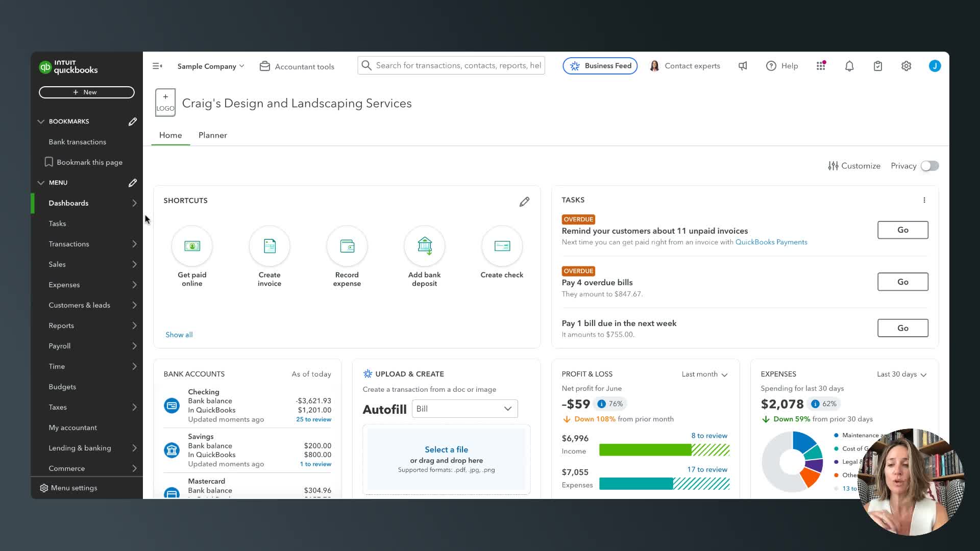Click the Create check shortcut icon
980x551 pixels.
click(502, 246)
